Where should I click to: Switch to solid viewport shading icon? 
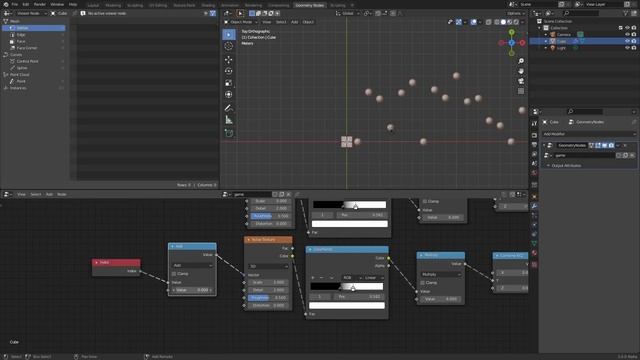503,22
